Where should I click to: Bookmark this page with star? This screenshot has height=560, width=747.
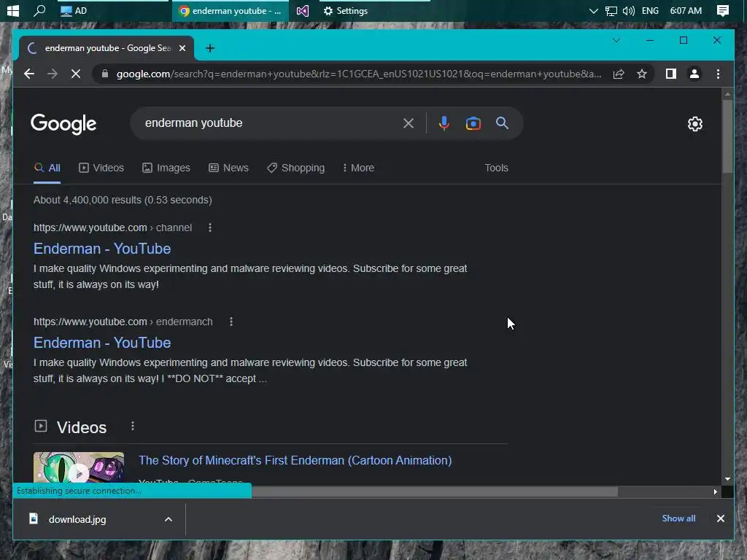click(642, 74)
